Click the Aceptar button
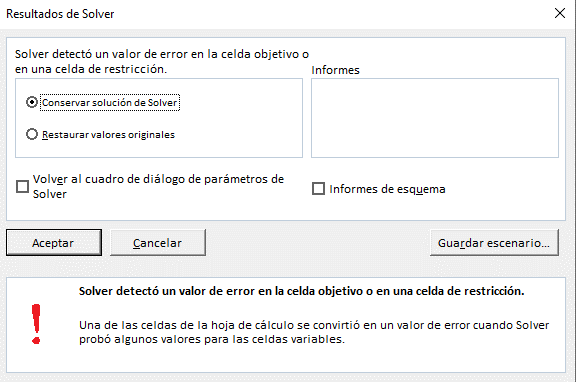576x382 pixels. (x=54, y=242)
